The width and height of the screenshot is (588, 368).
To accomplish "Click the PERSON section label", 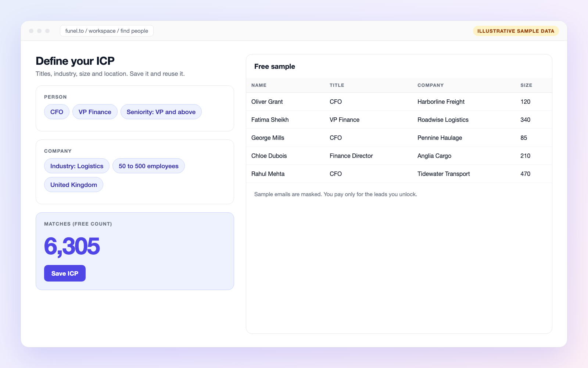I will [x=55, y=97].
